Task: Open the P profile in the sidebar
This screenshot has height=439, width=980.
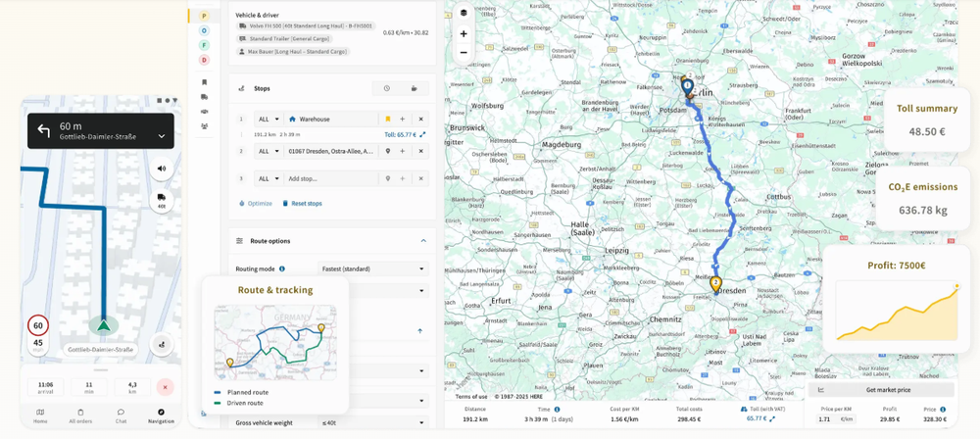Action: coord(204,16)
